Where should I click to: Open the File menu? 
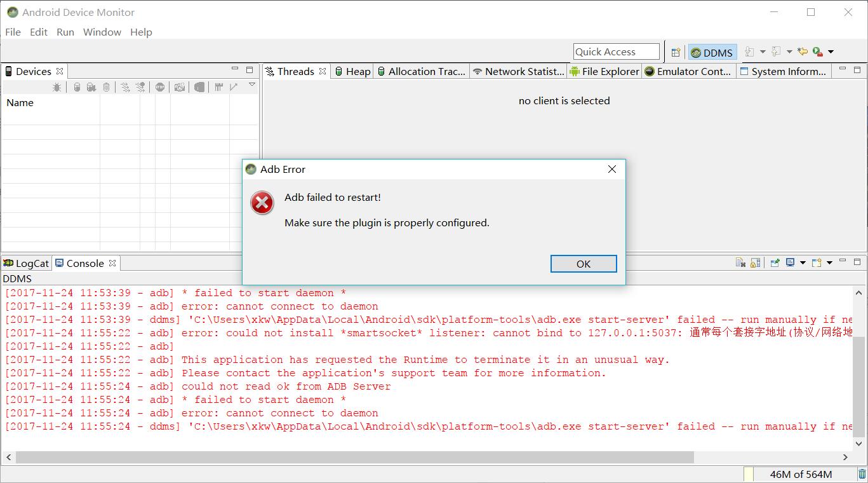click(x=13, y=32)
